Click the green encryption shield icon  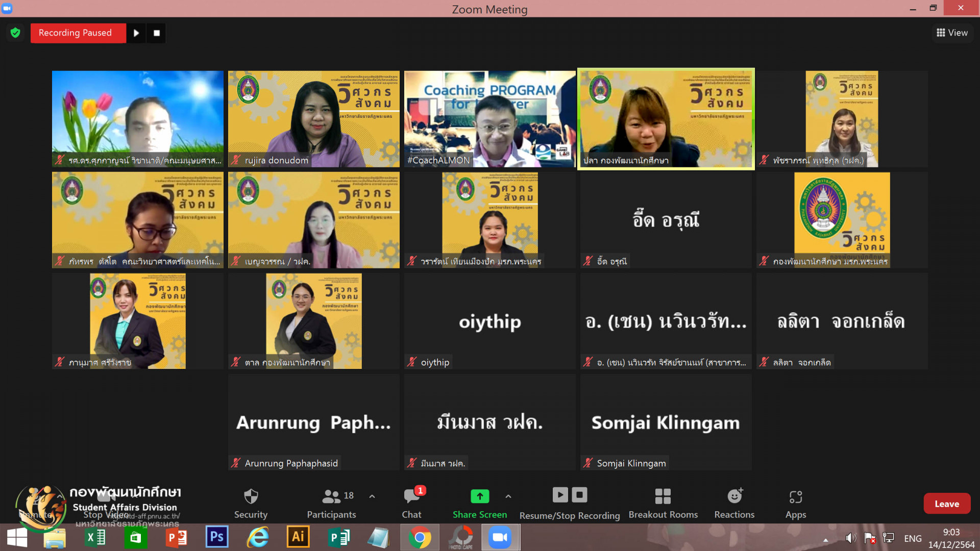15,33
